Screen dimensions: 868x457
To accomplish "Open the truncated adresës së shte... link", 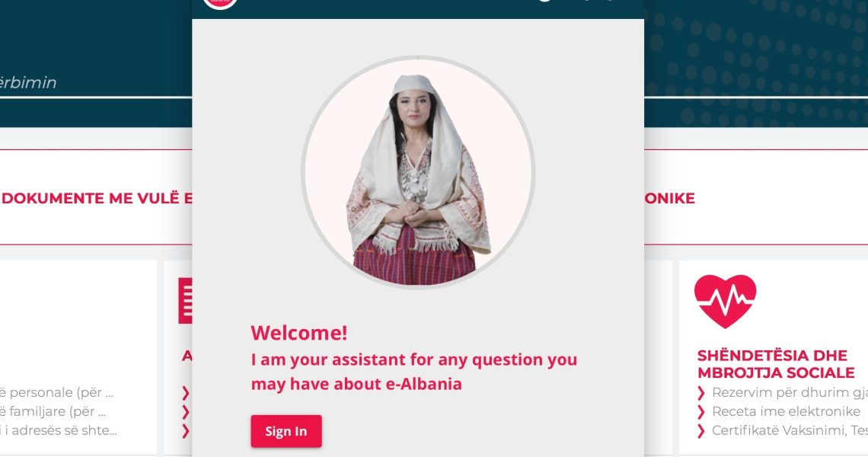I will [59, 430].
